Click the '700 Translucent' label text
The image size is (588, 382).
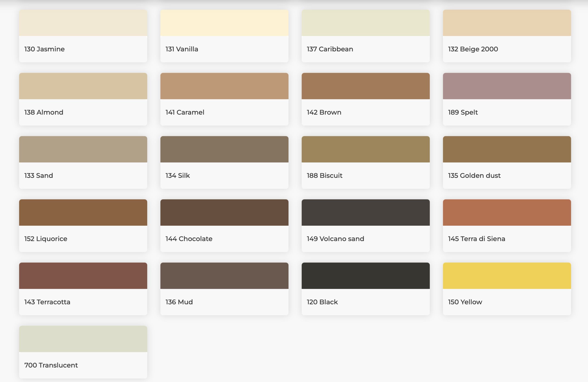pos(51,365)
